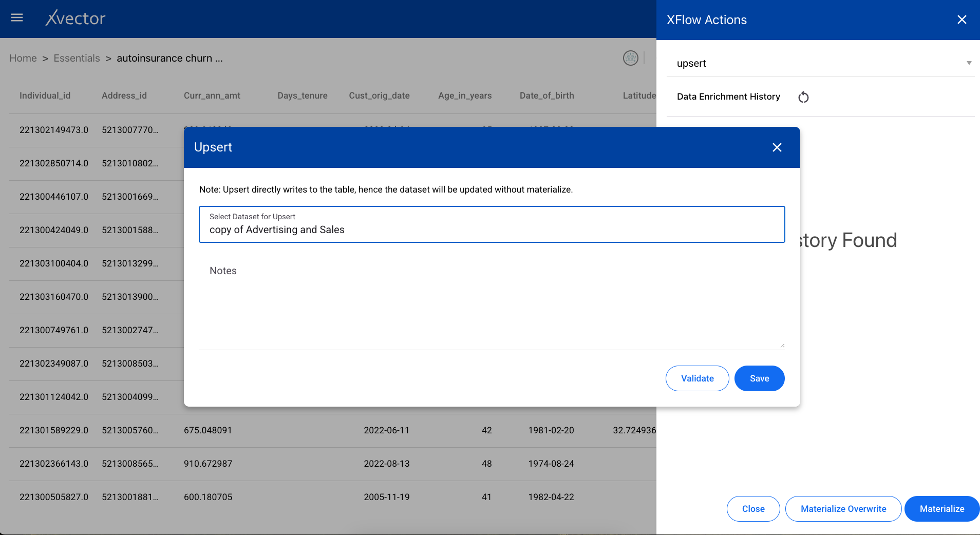The height and width of the screenshot is (535, 980).
Task: Select cell 221301124042.0
Action: pos(54,397)
